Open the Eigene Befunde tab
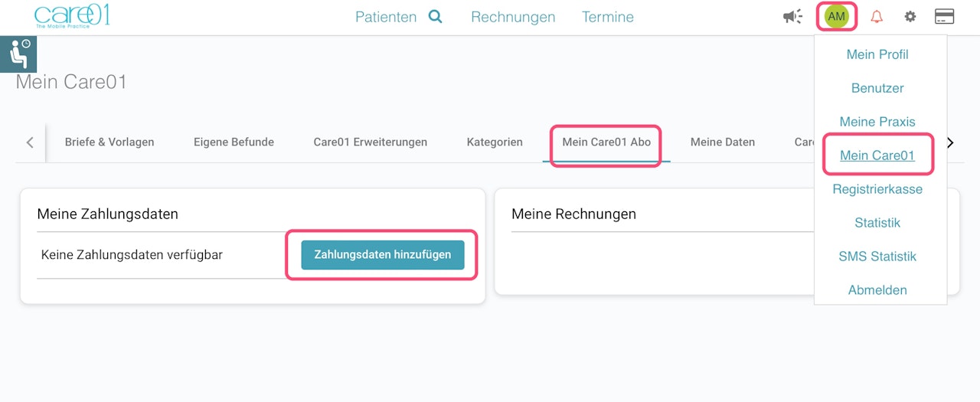980x402 pixels. (x=234, y=142)
